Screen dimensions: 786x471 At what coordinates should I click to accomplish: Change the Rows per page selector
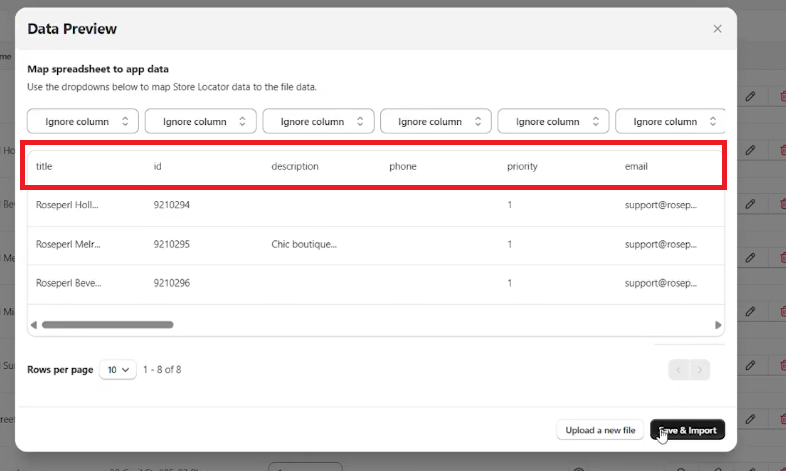coord(118,370)
